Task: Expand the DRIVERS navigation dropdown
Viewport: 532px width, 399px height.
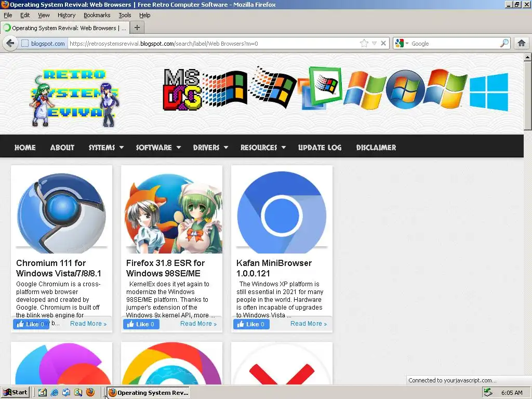Action: pos(210,148)
